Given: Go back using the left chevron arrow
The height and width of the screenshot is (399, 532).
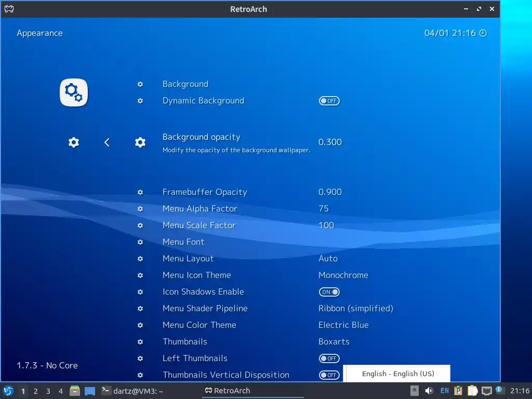Looking at the screenshot, I should (107, 142).
